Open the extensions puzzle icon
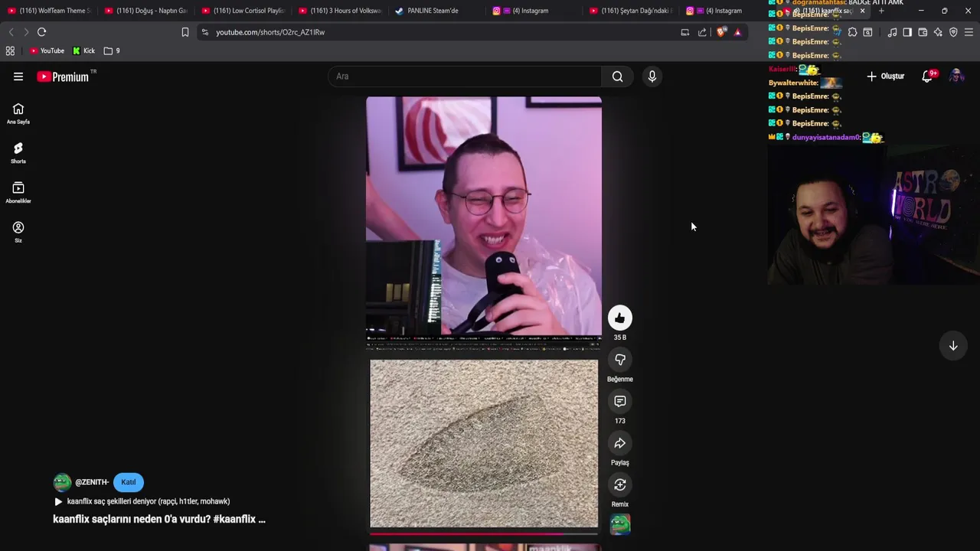Screen dimensions: 980x551 point(852,32)
